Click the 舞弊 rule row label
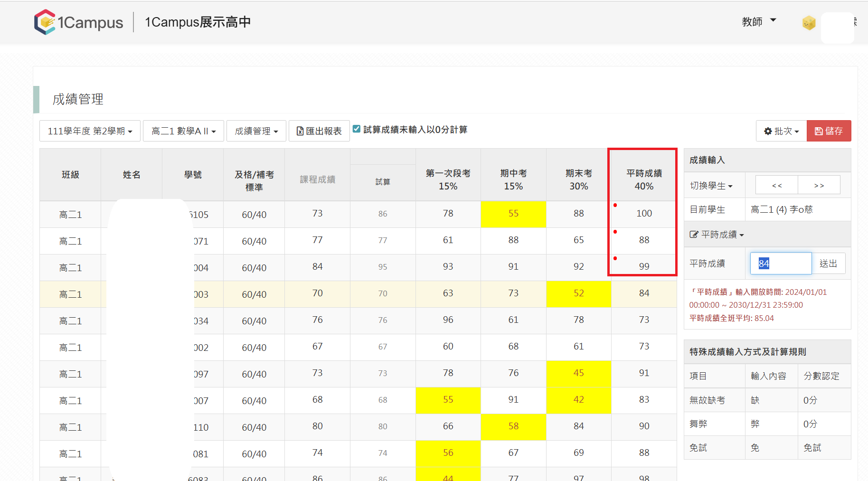The width and height of the screenshot is (868, 481). (698, 424)
